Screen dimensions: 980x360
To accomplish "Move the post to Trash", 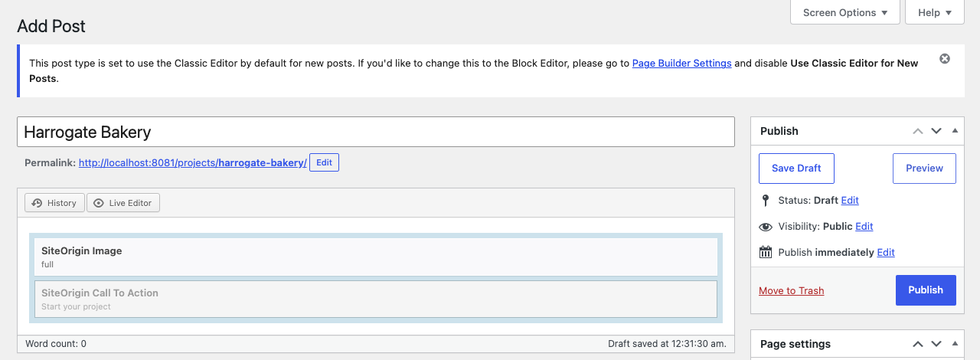I will (x=792, y=290).
